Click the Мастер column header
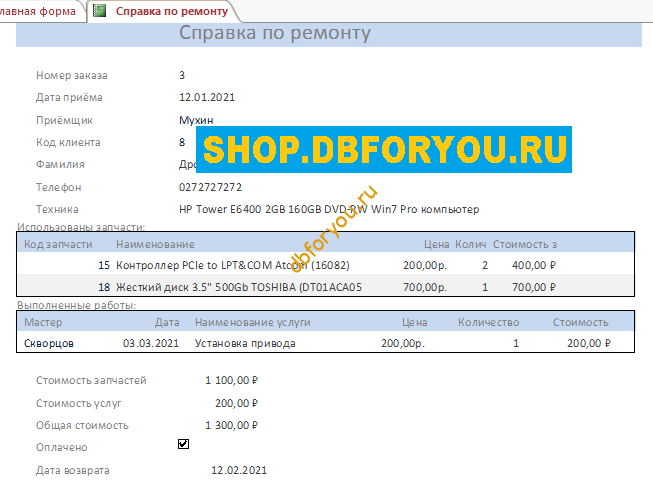This screenshot has height=491, width=653. (x=43, y=322)
